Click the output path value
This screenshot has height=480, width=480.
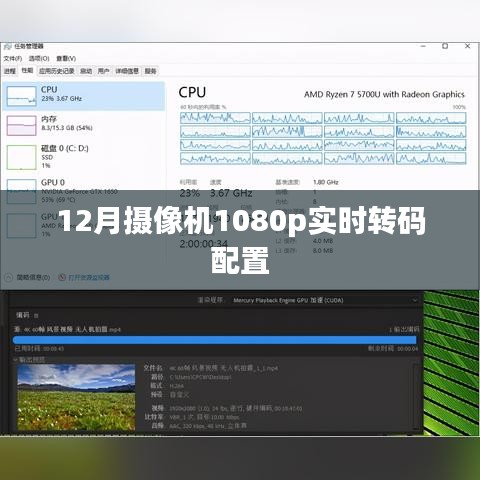[200, 377]
